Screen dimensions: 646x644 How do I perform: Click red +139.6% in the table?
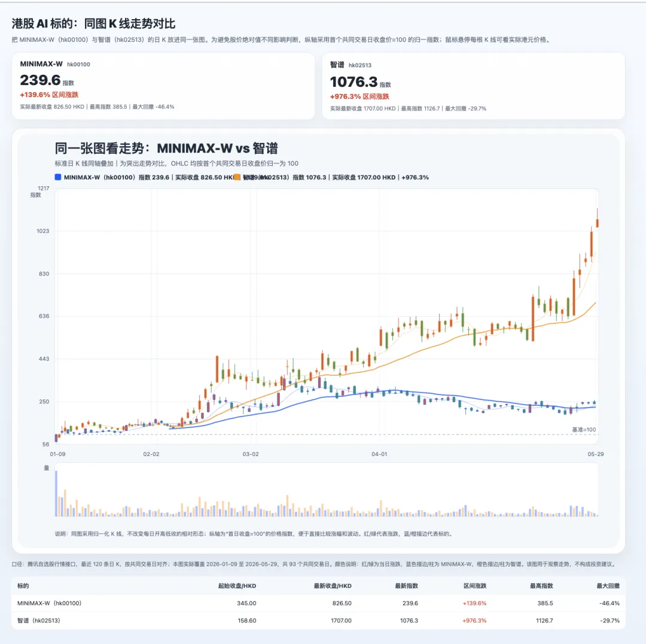(474, 603)
